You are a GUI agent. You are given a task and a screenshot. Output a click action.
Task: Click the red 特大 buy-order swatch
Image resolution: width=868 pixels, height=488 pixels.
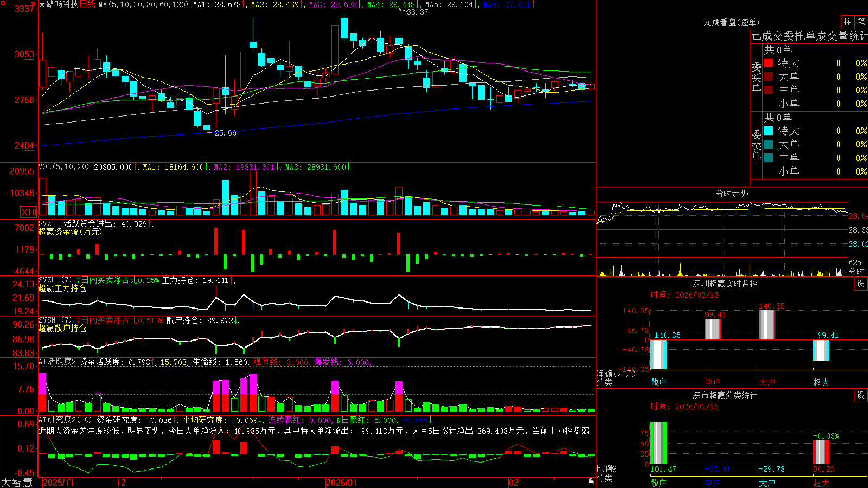coord(768,63)
